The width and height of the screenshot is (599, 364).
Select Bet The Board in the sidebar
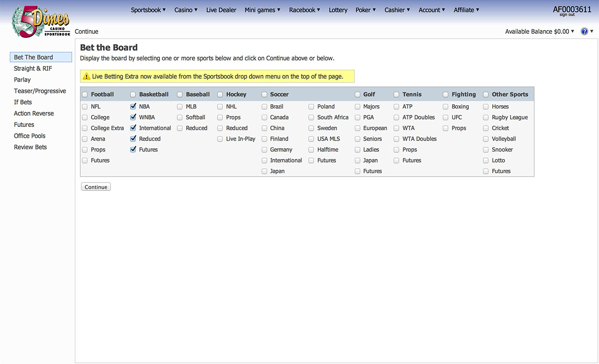coord(41,57)
